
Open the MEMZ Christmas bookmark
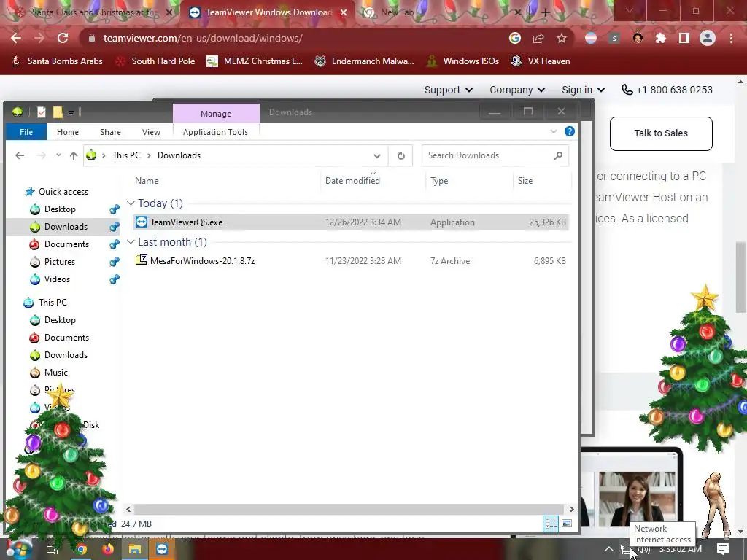point(255,61)
